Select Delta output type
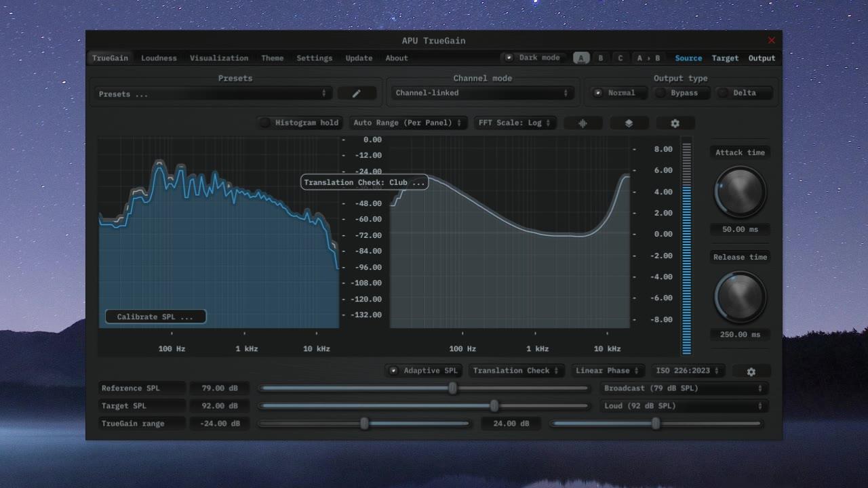868x488 pixels. click(744, 93)
